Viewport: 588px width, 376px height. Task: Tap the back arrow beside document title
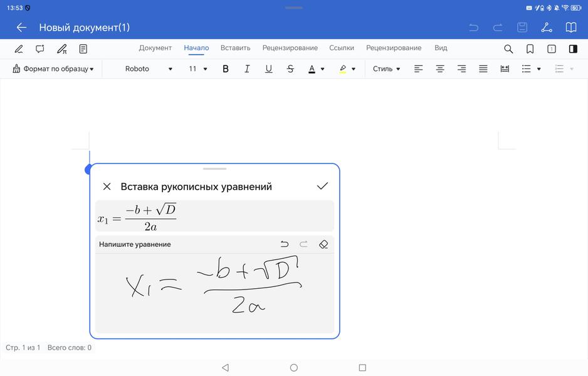point(21,28)
